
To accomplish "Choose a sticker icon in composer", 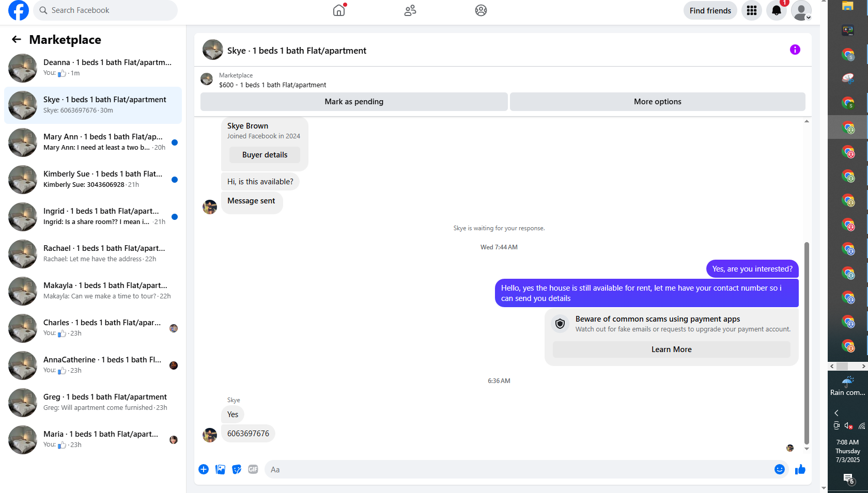I will coord(237,469).
